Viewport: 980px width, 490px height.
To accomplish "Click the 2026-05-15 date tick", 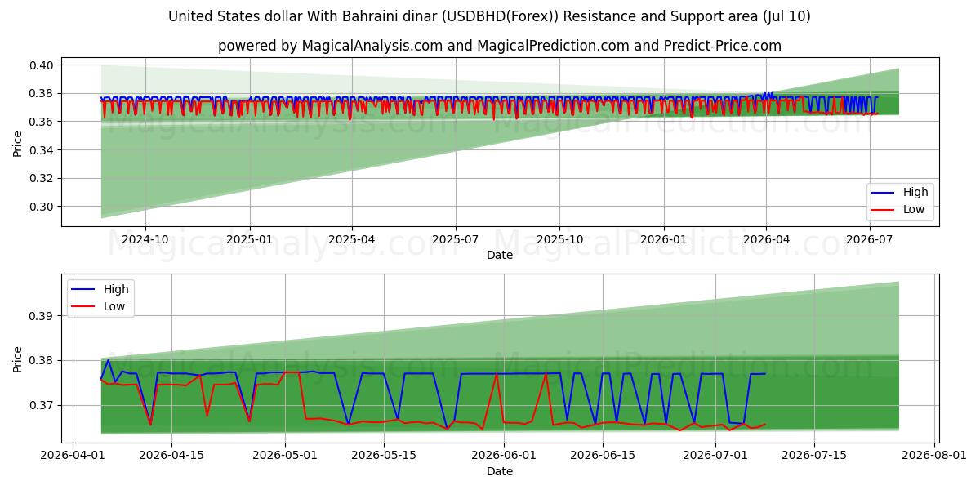I will click(x=384, y=456).
